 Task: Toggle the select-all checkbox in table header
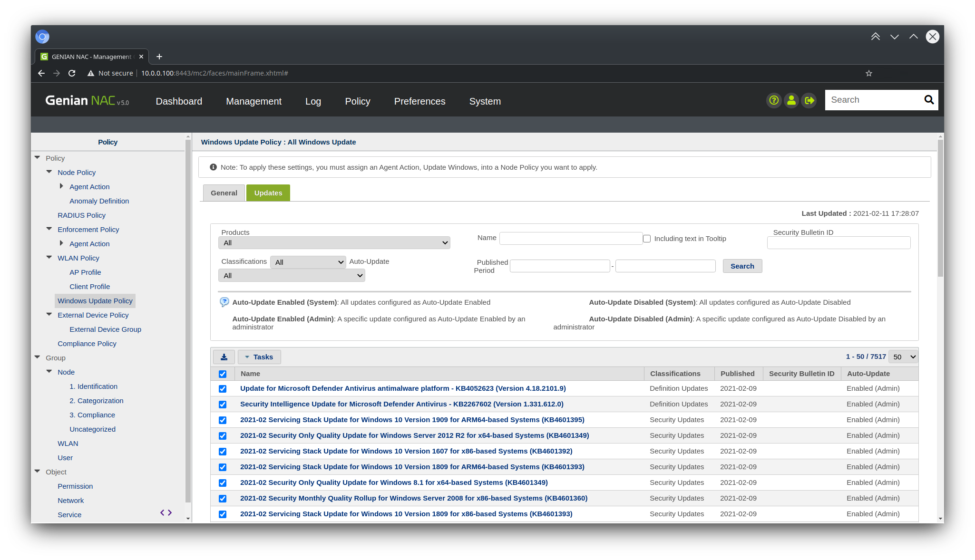tap(223, 374)
